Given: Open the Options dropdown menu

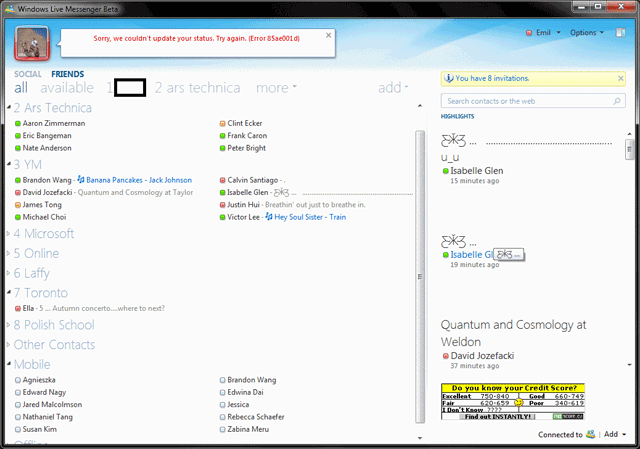Looking at the screenshot, I should (x=587, y=33).
